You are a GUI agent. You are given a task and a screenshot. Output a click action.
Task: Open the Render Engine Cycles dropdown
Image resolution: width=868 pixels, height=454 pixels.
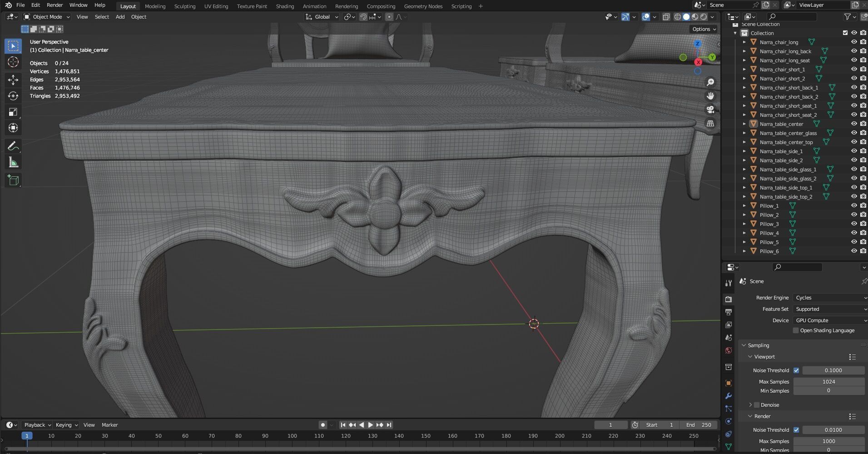831,298
